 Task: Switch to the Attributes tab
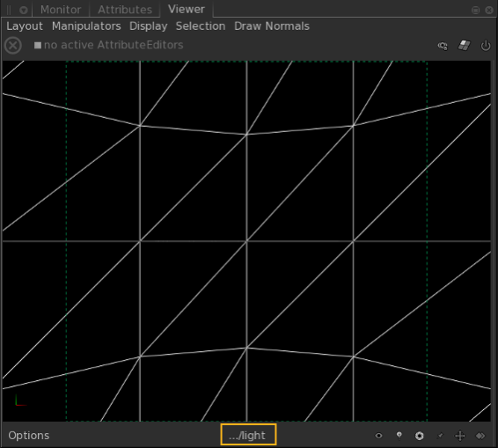pos(125,10)
